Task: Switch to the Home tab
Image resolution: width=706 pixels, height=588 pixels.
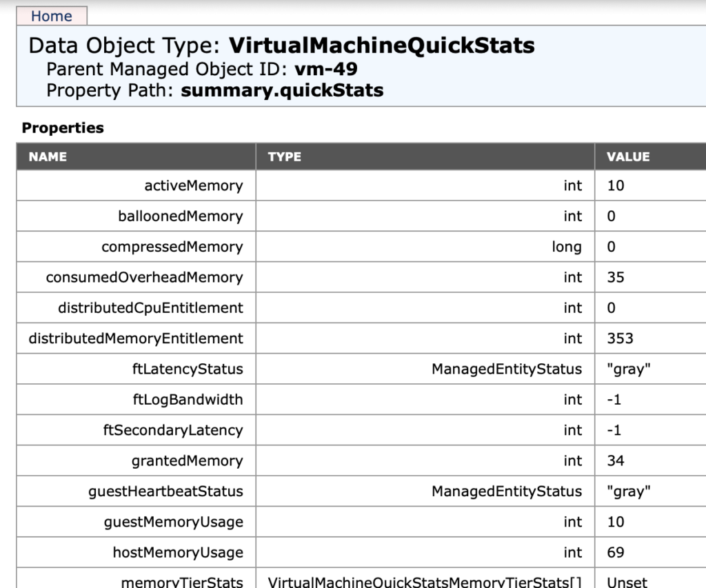Action: 52,16
